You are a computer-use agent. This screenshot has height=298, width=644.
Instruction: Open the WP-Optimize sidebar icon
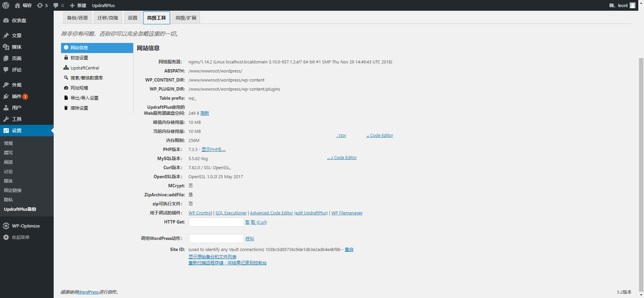coord(6,226)
